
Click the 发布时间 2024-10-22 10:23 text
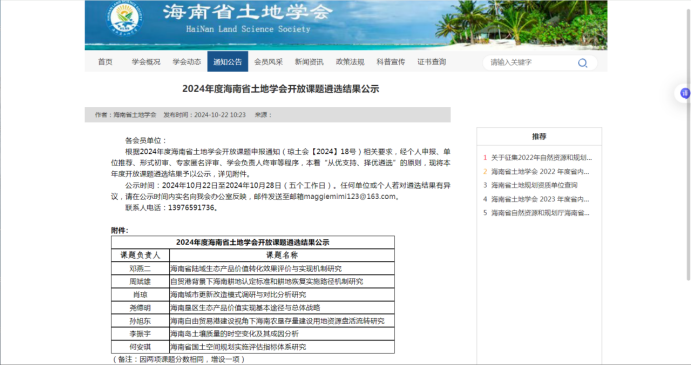pyautogui.click(x=204, y=115)
